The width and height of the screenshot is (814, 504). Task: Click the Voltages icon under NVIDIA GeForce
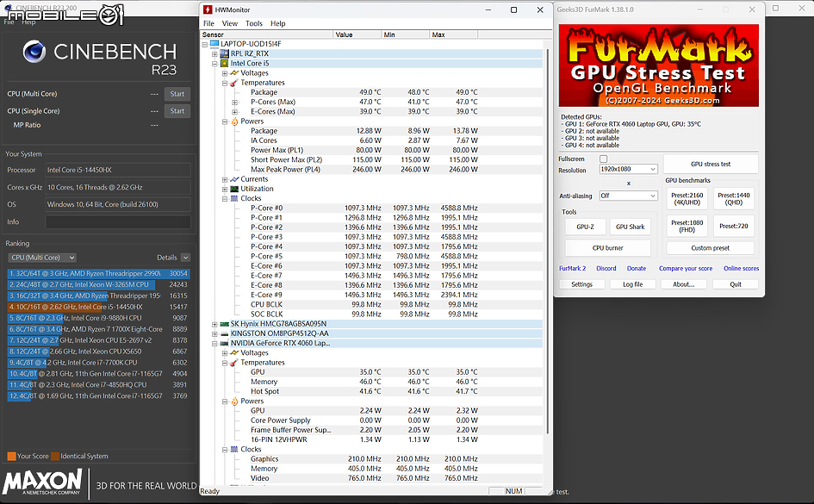click(234, 353)
